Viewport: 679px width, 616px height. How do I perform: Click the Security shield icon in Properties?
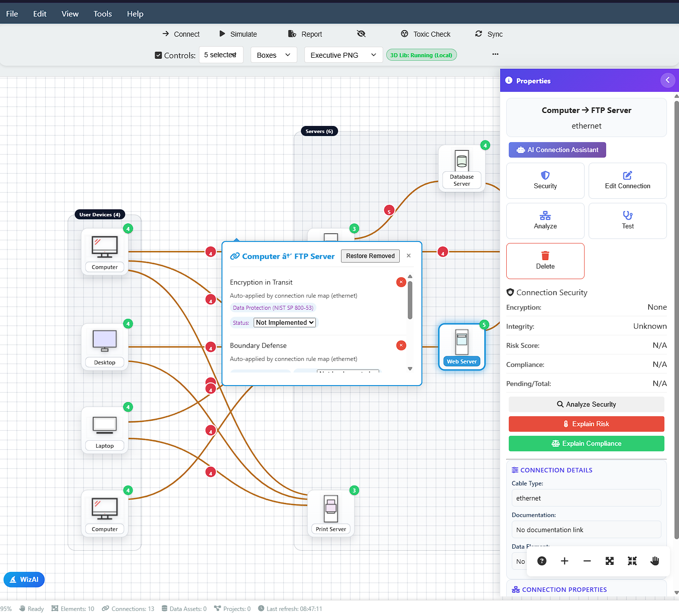(545, 175)
